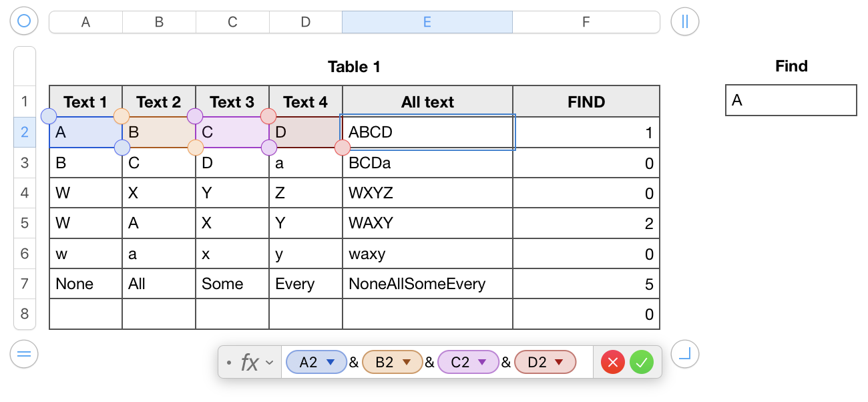Select column F header tab
Image resolution: width=868 pixels, height=402 pixels.
(x=586, y=22)
